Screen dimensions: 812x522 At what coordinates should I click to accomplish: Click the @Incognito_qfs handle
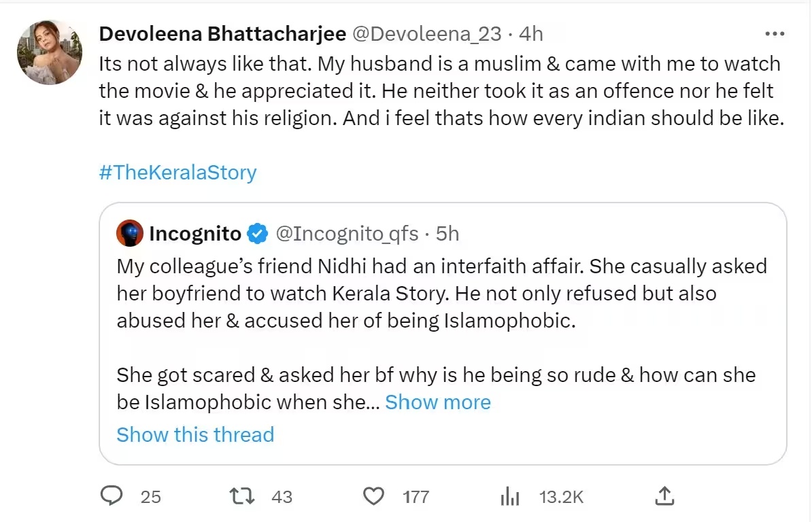click(x=347, y=234)
